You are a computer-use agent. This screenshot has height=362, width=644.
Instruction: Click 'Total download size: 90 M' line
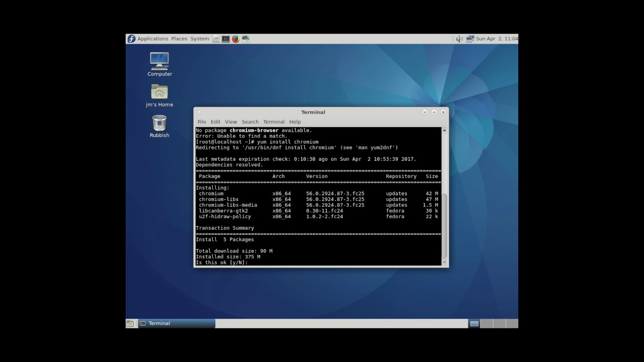point(234,251)
